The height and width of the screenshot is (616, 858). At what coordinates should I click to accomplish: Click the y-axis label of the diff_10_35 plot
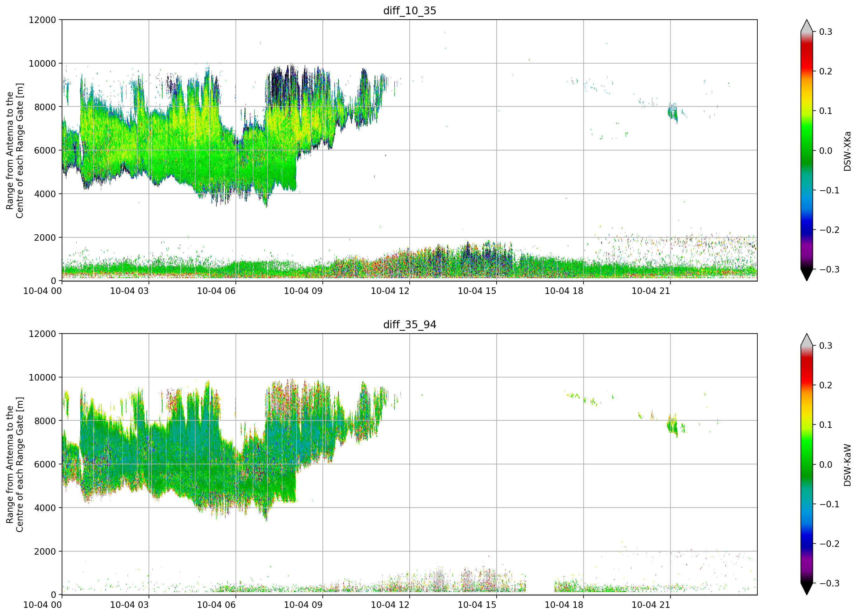(15, 150)
